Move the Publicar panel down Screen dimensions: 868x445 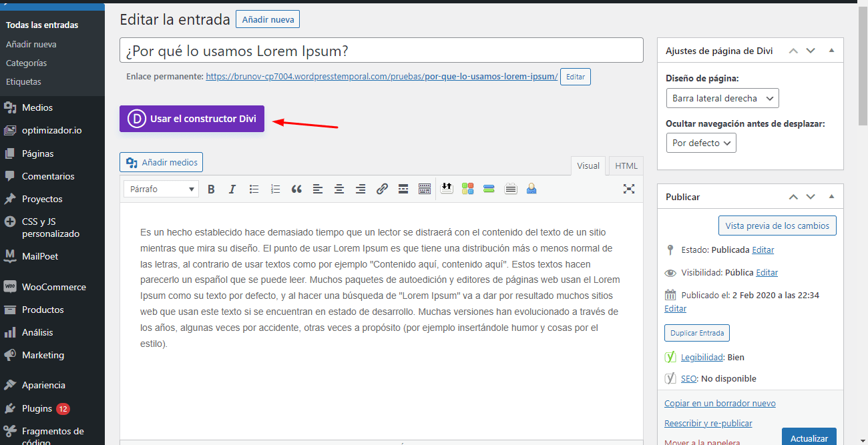(811, 197)
